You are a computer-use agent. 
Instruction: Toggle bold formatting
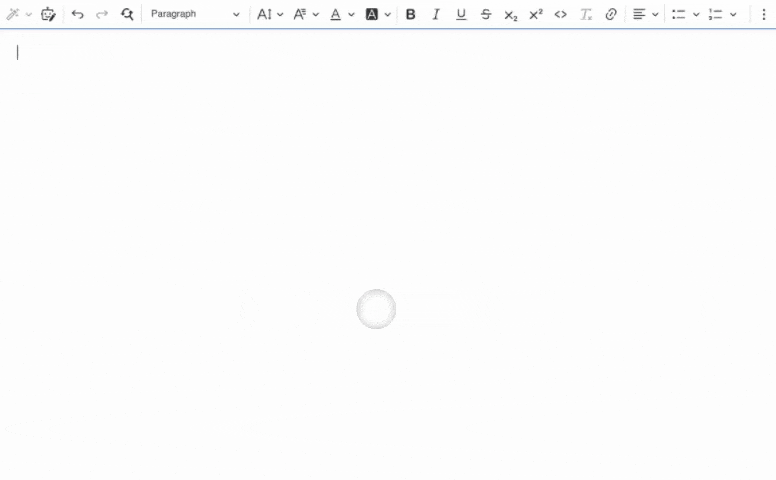410,14
